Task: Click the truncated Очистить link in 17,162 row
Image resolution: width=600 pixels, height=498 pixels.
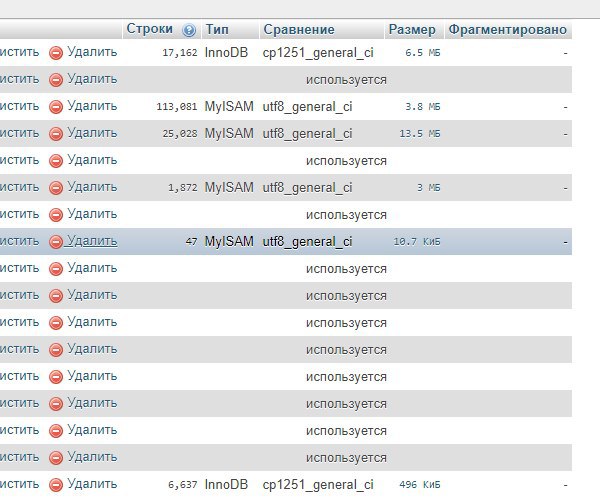Action: 20,52
